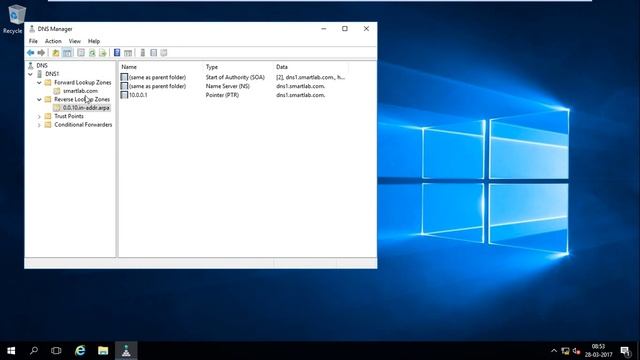
Task: Open Help via the blue book icon
Action: [117, 53]
